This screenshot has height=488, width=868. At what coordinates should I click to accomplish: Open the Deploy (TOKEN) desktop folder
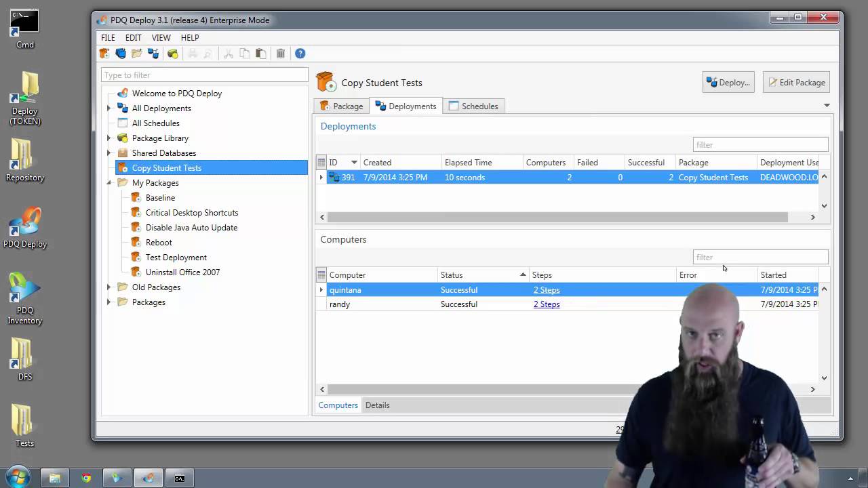(25, 99)
